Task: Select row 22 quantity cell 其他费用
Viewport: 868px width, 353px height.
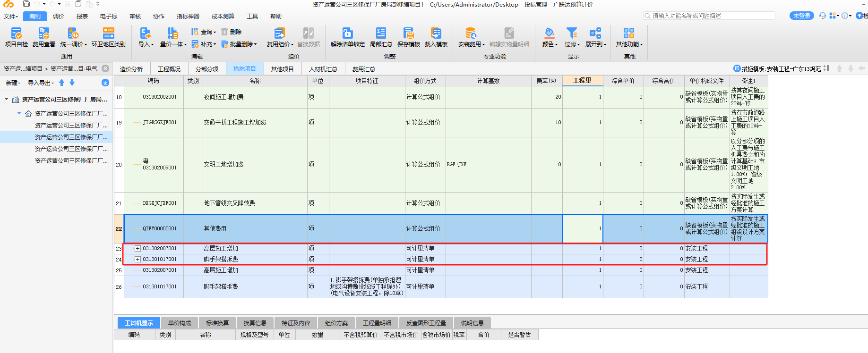Action: [x=583, y=228]
